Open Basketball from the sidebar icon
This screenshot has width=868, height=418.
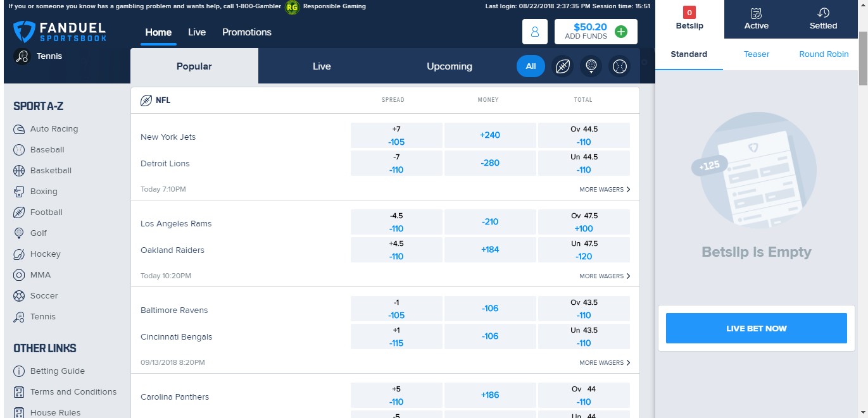coord(19,171)
